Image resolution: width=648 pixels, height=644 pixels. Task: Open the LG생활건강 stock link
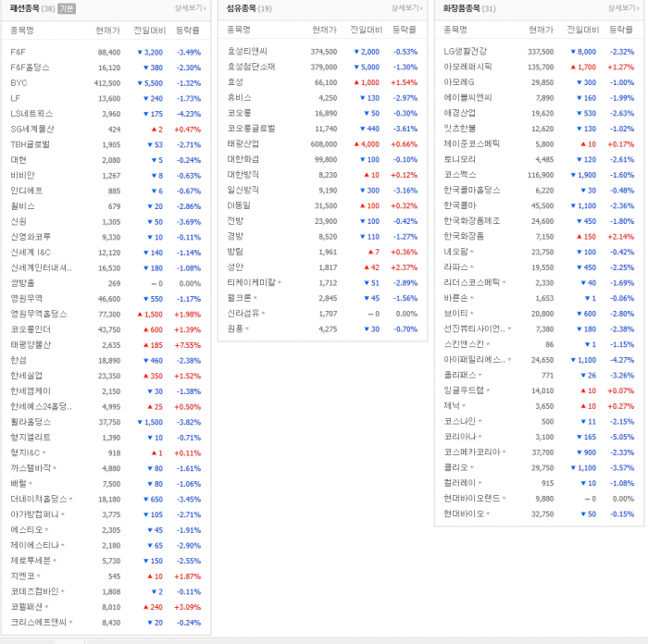click(466, 51)
